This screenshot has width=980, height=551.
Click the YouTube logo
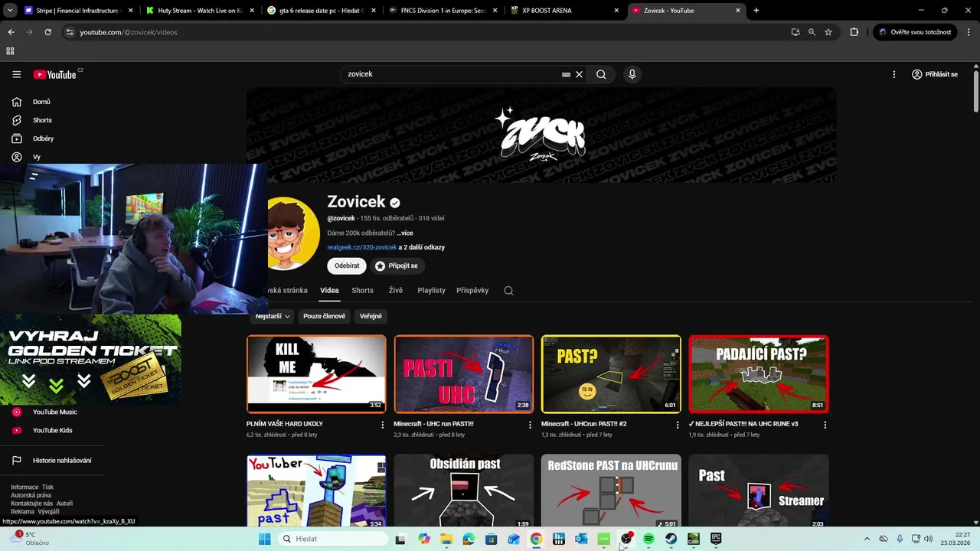coord(55,74)
